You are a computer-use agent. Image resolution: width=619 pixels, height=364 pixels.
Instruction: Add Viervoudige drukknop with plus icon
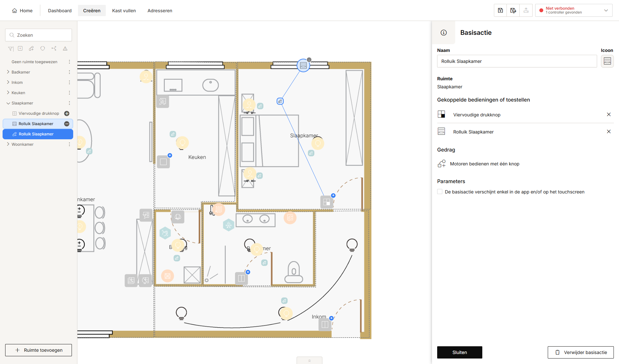click(67, 113)
